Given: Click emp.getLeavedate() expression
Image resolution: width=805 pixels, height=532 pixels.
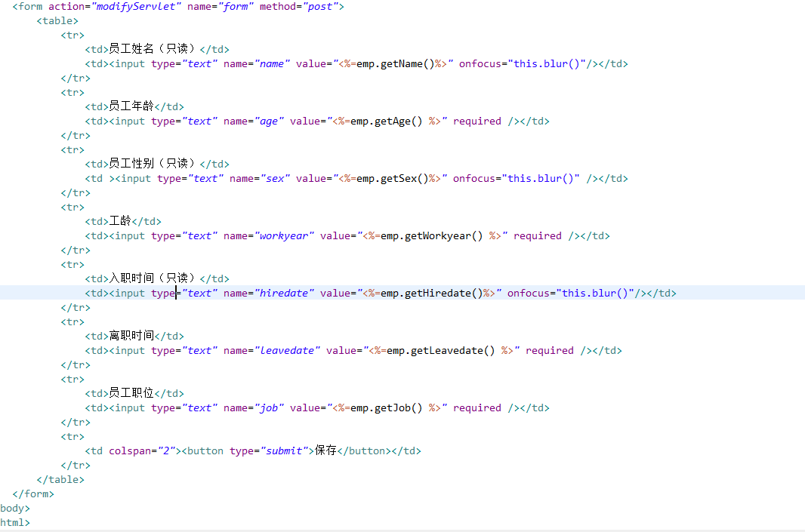Looking at the screenshot, I should 440,351.
